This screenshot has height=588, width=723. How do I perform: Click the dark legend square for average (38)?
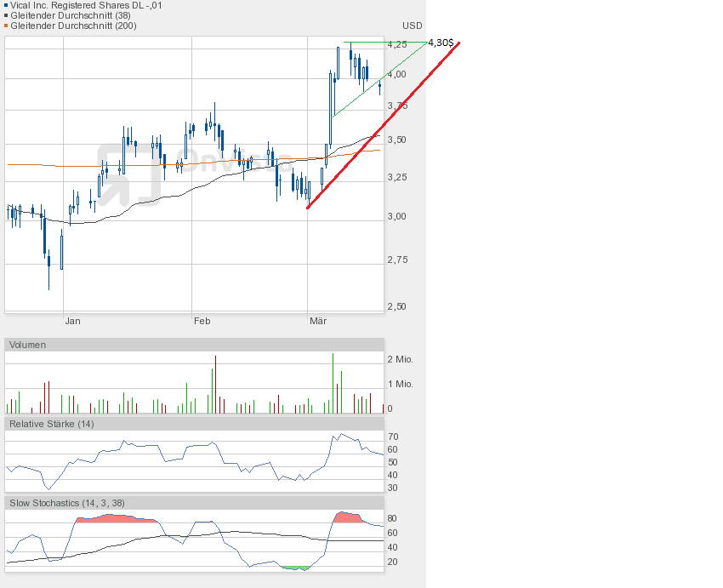(x=6, y=15)
